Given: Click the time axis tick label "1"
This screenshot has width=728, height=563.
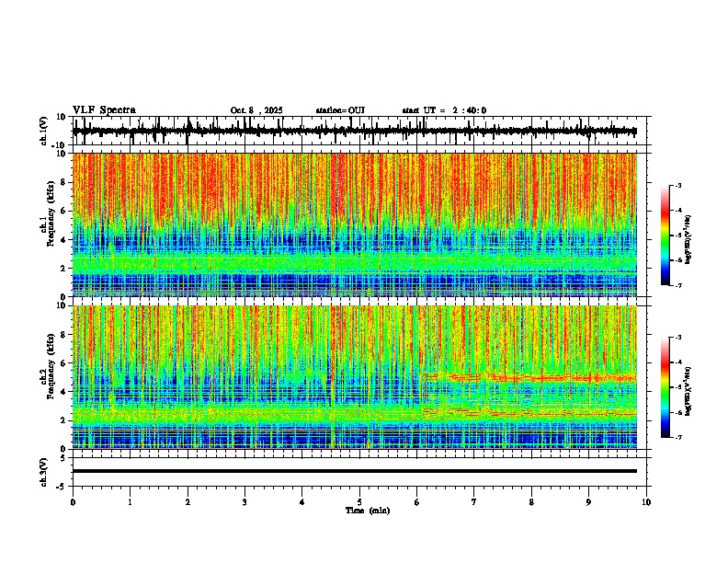Looking at the screenshot, I should 130,502.
